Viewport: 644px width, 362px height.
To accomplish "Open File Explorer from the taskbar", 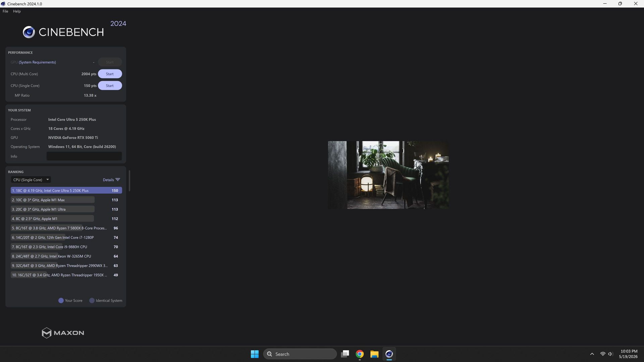I will 374,354.
